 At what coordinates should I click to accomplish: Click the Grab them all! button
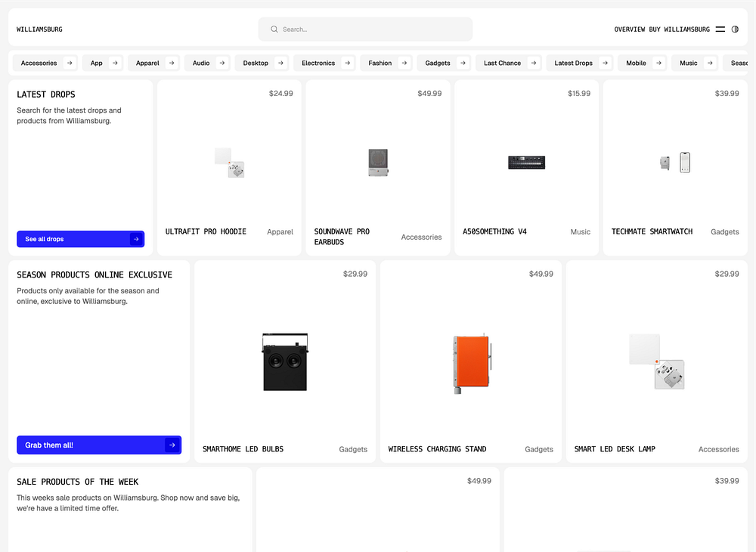tap(99, 445)
